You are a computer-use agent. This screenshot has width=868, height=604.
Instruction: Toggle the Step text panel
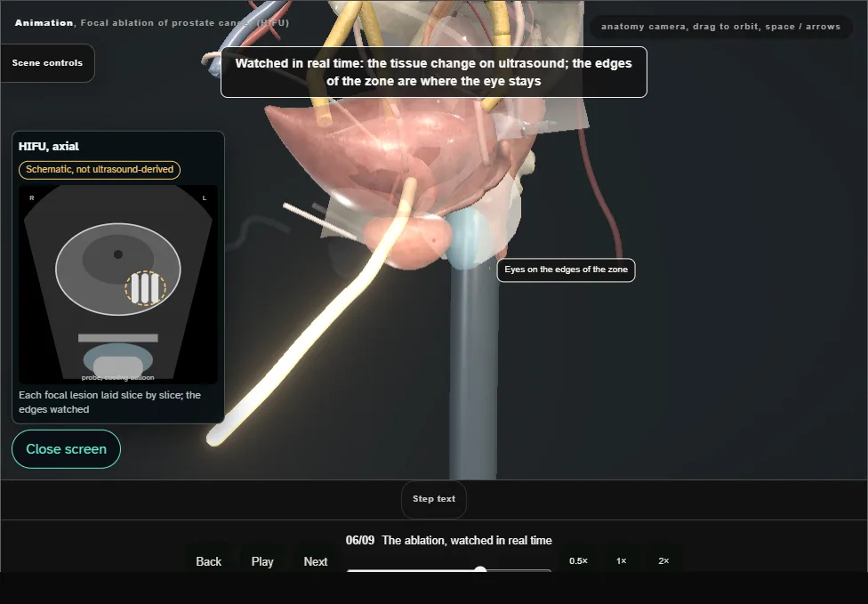click(x=434, y=499)
